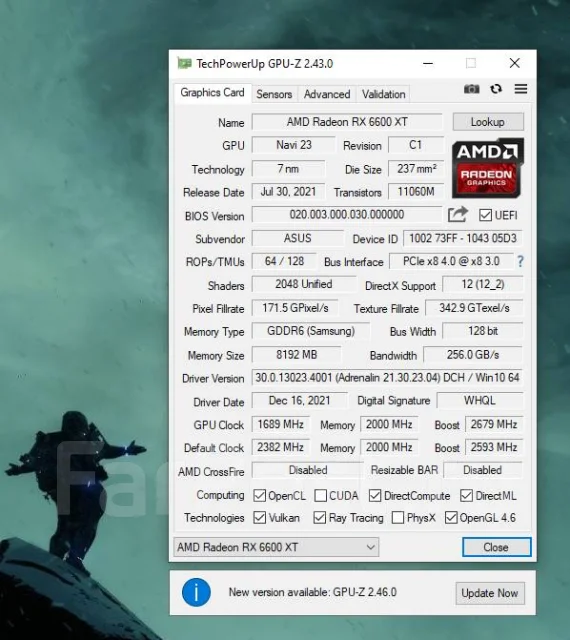
Task: Click the Shaders value 2048 Unified
Action: [303, 284]
